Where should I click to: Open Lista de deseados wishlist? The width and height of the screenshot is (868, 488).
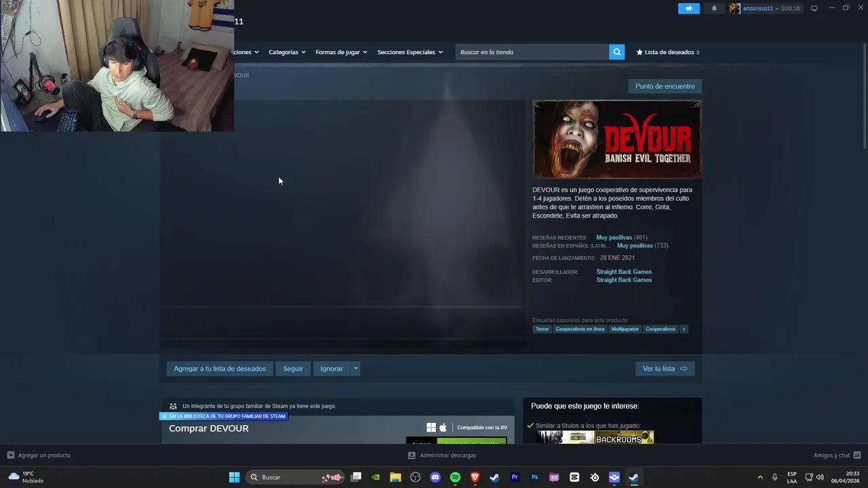tap(668, 52)
